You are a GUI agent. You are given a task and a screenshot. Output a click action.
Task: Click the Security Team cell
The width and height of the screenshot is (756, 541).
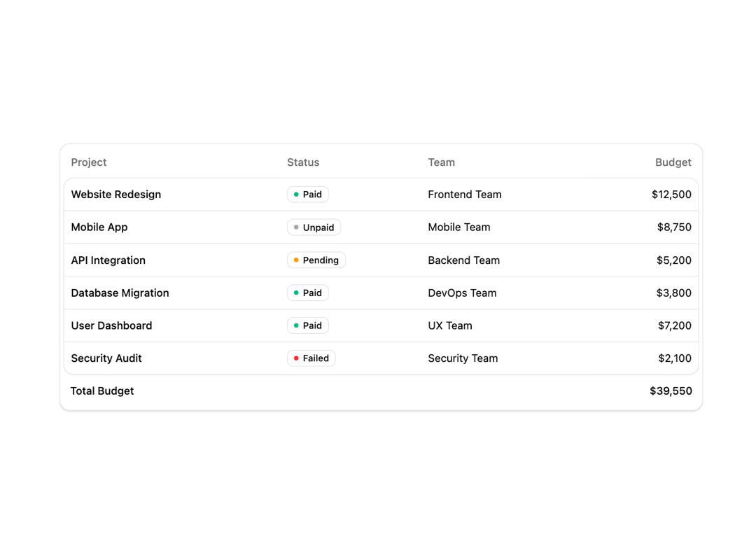463,358
